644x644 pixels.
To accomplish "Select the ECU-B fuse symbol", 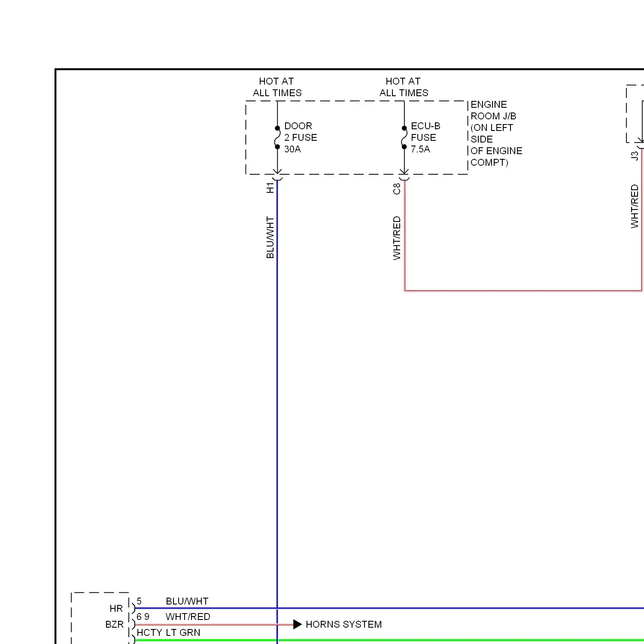I will point(404,137).
